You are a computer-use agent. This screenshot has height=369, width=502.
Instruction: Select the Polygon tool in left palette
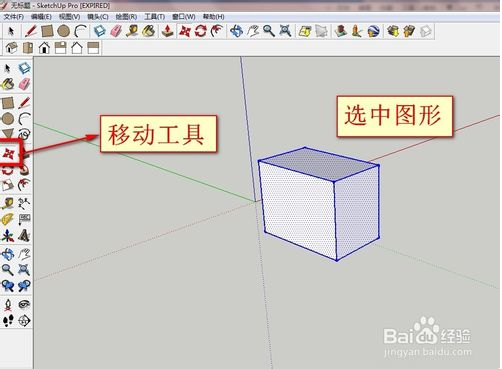8,134
